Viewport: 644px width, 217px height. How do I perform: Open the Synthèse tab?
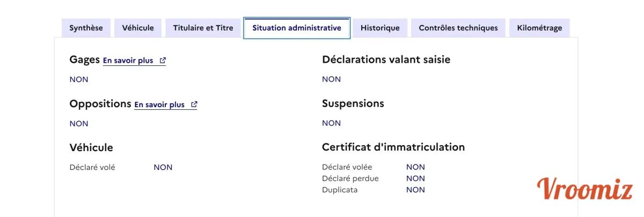pyautogui.click(x=86, y=28)
